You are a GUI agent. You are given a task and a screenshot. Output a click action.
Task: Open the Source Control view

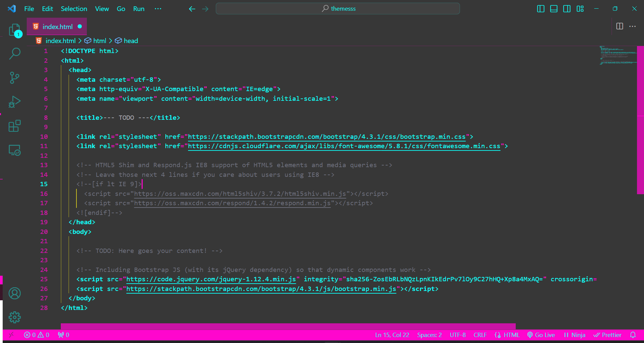coord(15,78)
